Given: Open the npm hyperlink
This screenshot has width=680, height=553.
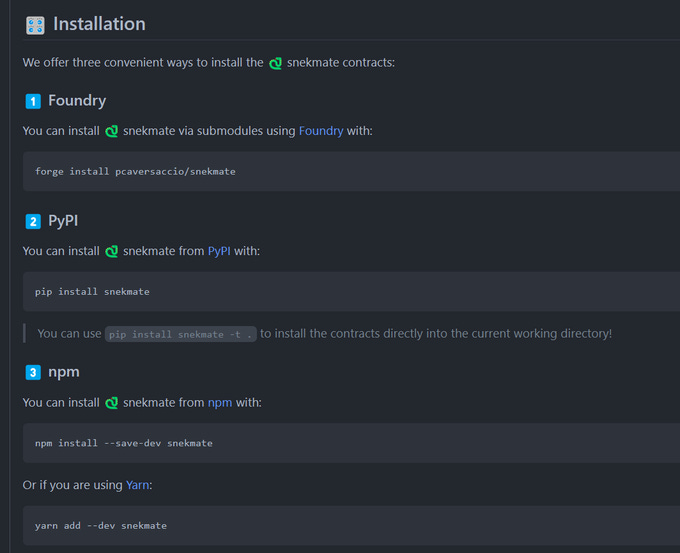Looking at the screenshot, I should pyautogui.click(x=220, y=403).
